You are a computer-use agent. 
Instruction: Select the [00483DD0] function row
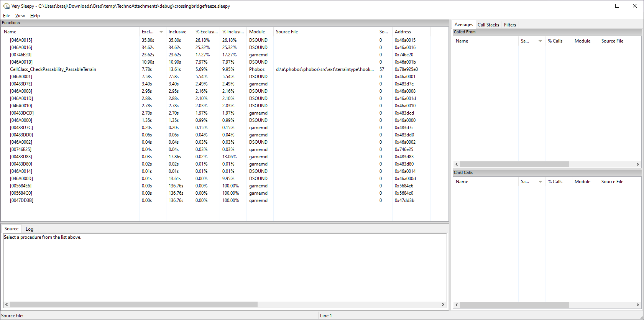[x=225, y=135]
